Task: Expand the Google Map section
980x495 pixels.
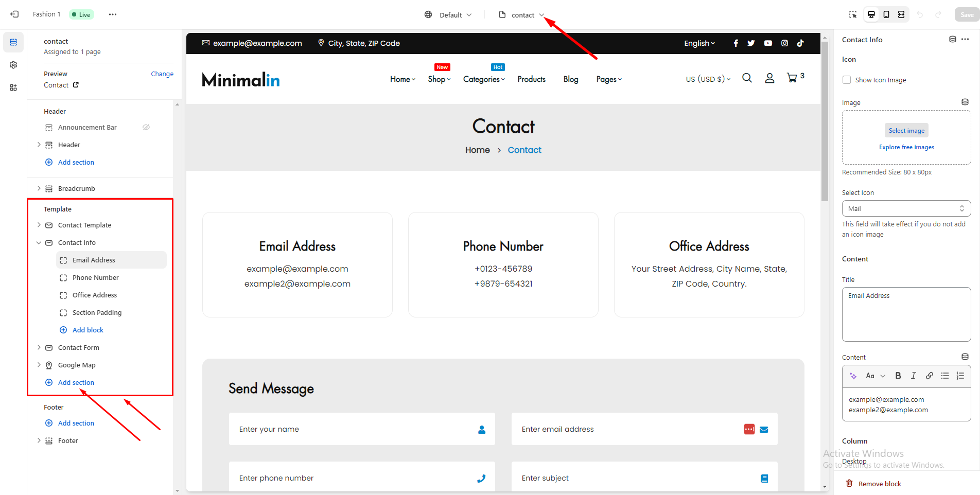Action: coord(39,365)
